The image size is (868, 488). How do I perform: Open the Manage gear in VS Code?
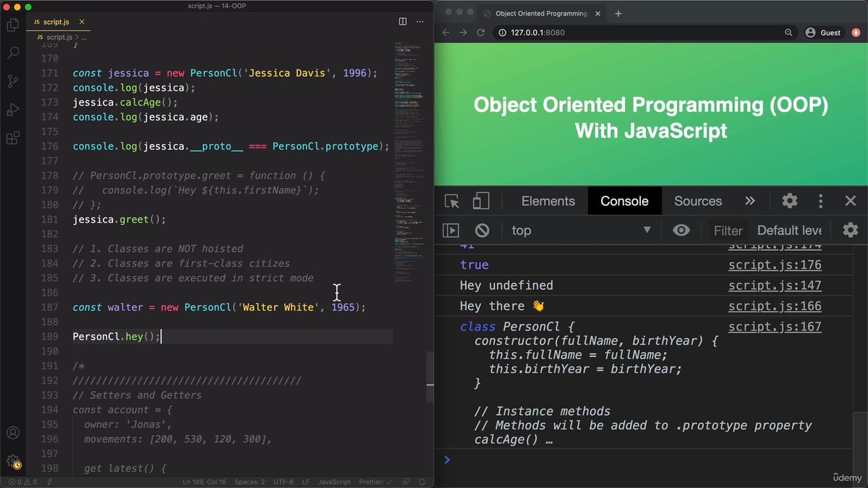pos(12,461)
